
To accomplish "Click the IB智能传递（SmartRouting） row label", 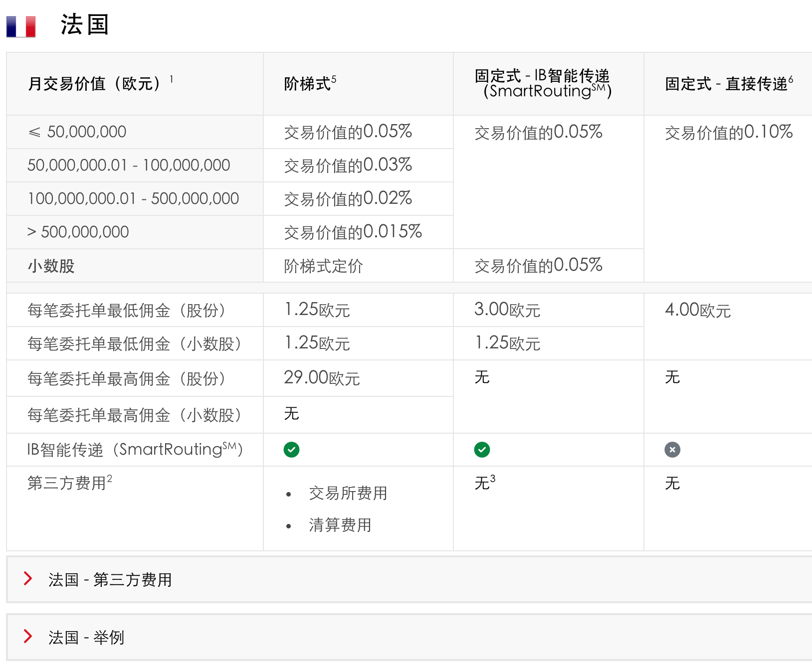I will click(135, 450).
